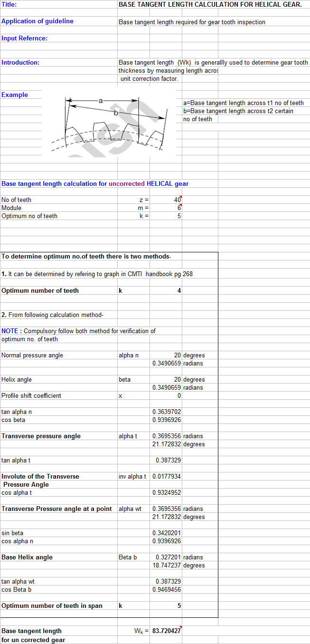Select the 'Application of guideline' heading cell
Viewport: 310px width, 644px height.
38,21
